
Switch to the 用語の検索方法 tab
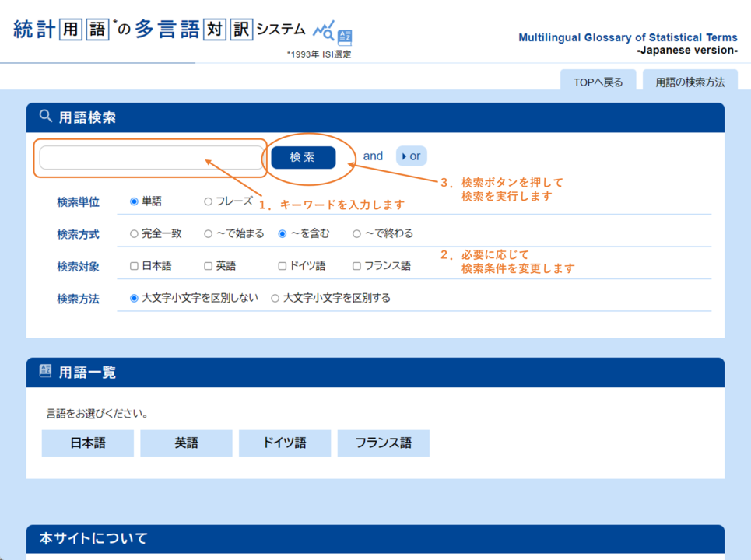click(x=690, y=82)
